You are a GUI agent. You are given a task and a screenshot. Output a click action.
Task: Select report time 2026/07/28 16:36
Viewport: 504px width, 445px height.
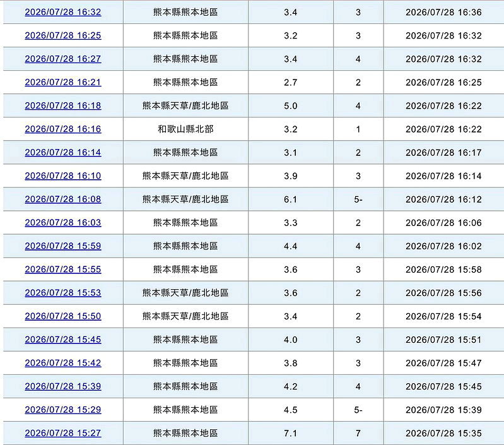pos(443,12)
